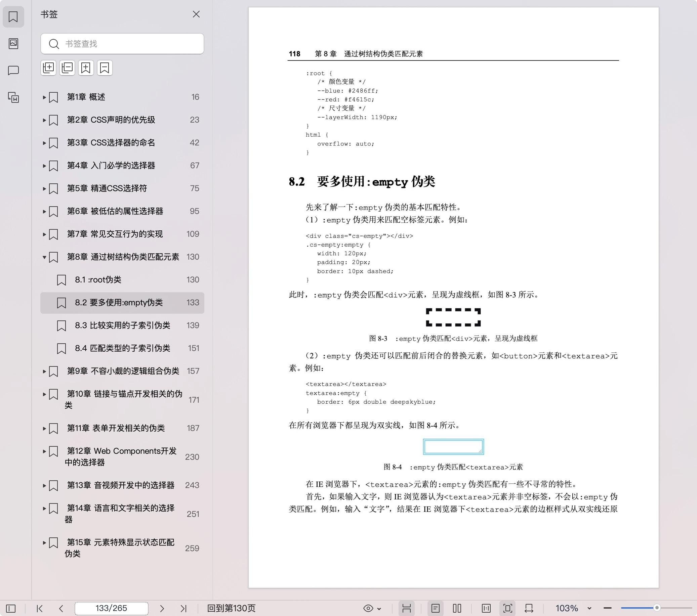Click the zoom slider handle

[x=657, y=608]
